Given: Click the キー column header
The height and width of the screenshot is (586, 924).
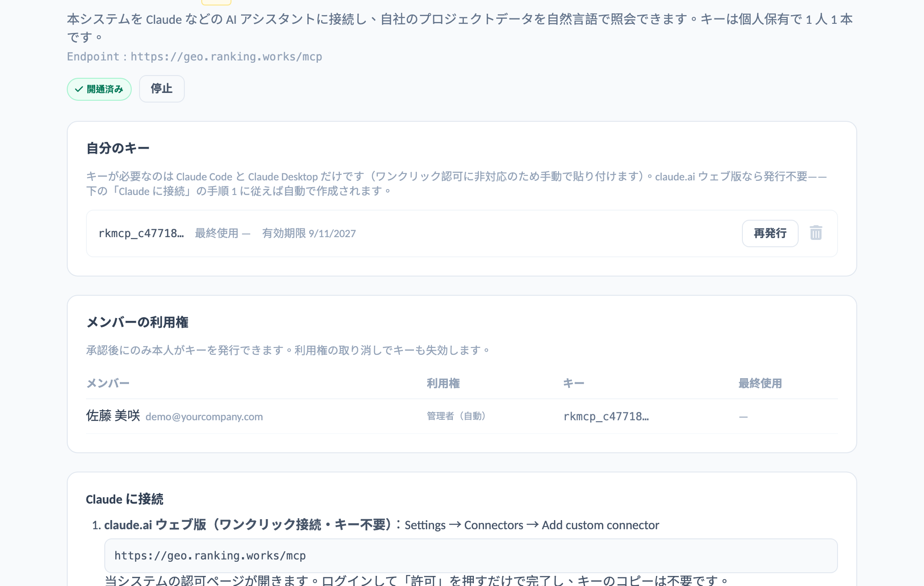Looking at the screenshot, I should pos(574,384).
